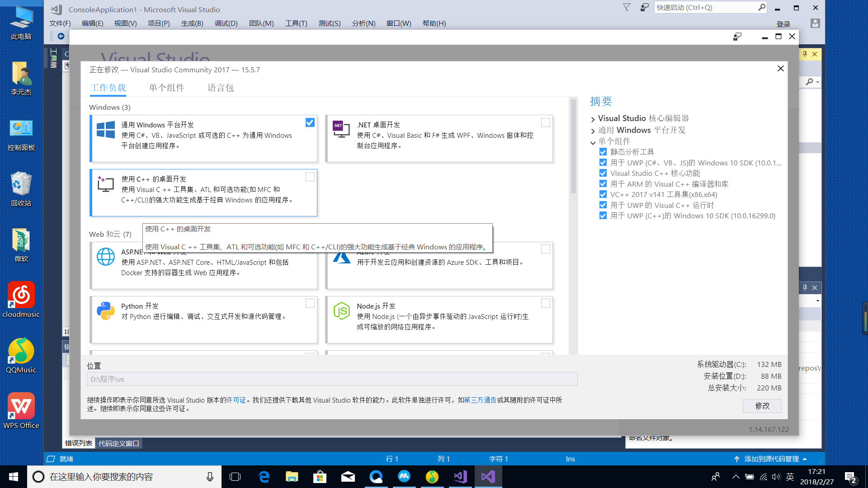Screen dimensions: 868x488
Task: Uncheck Visual C++ compilers for ARM component
Action: point(603,184)
